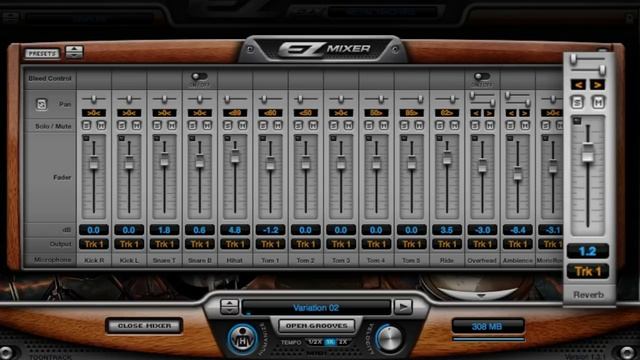Viewport: 640px width, 360px height.
Task: Click the Variation 02 groove name field
Action: pyautogui.click(x=316, y=307)
